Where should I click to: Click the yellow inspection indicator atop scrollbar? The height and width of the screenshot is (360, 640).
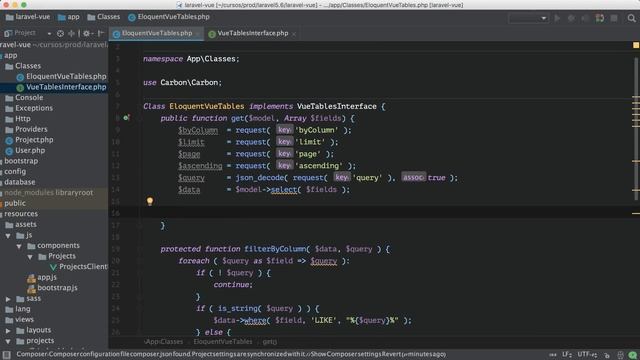tap(636, 45)
